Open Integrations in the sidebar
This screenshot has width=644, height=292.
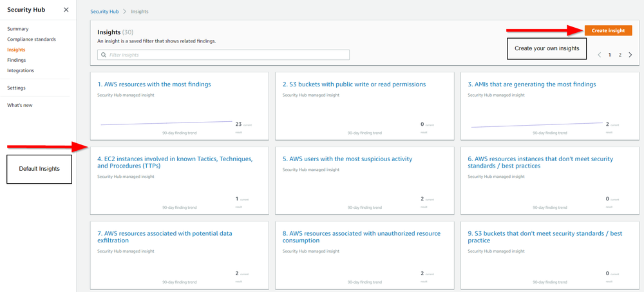coord(21,70)
